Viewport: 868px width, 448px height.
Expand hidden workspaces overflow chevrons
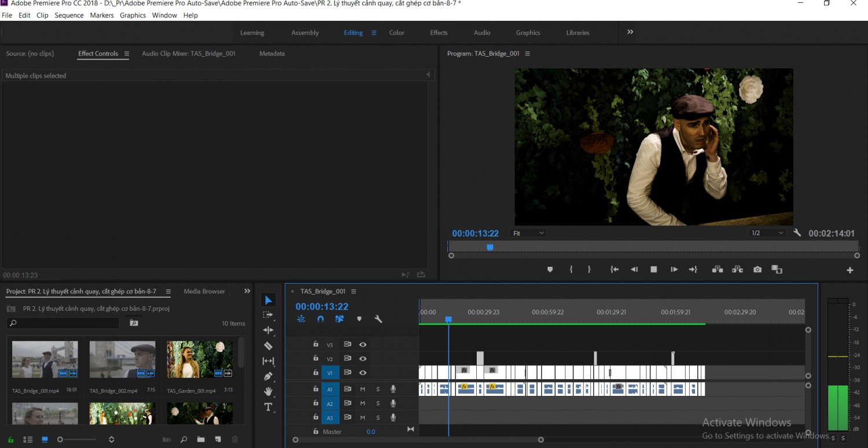[630, 32]
